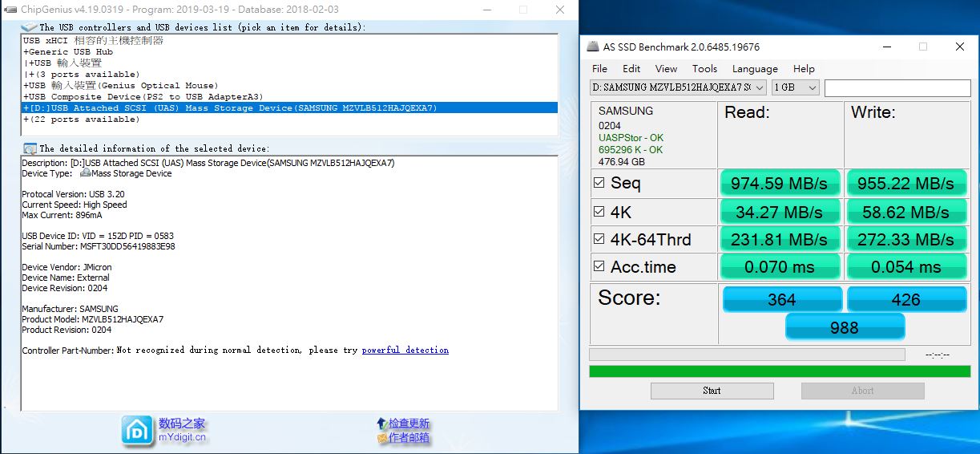Click the powerful detection link
This screenshot has width=980, height=454.
point(405,350)
